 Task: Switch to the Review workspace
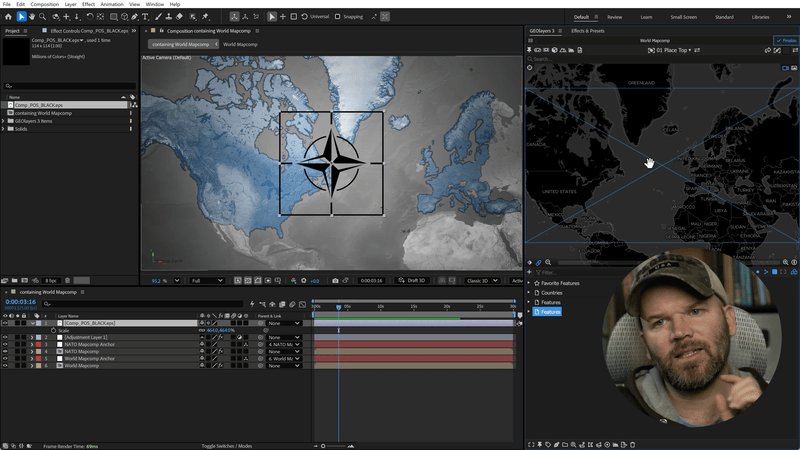(x=614, y=17)
